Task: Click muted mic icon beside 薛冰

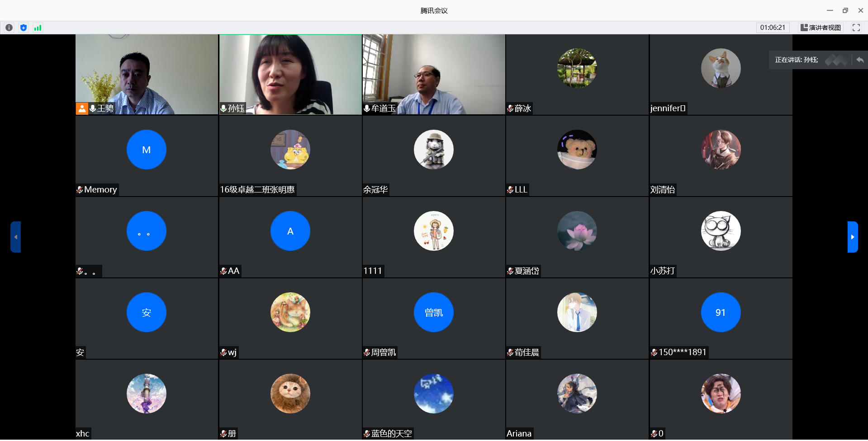Action: 510,108
